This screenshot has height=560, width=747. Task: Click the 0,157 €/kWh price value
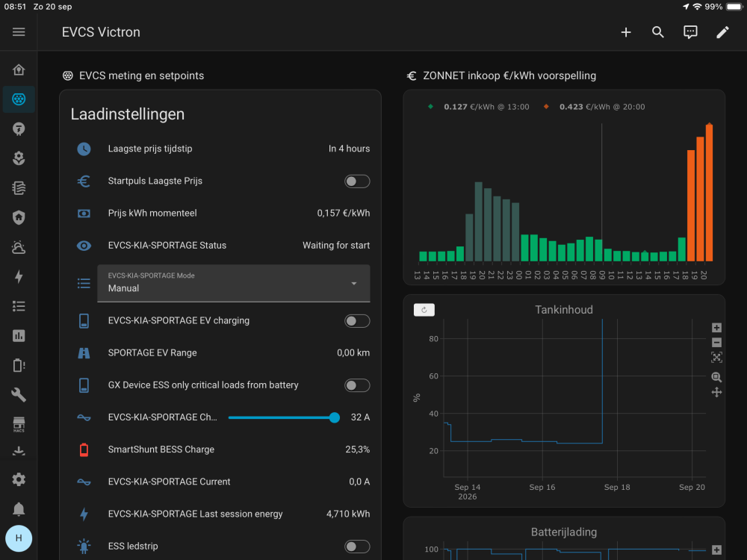click(343, 214)
